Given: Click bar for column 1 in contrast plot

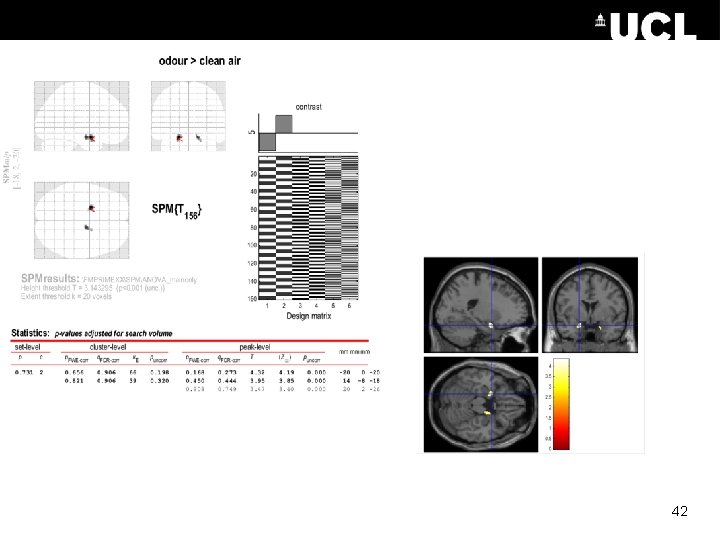Looking at the screenshot, I should click(267, 142).
